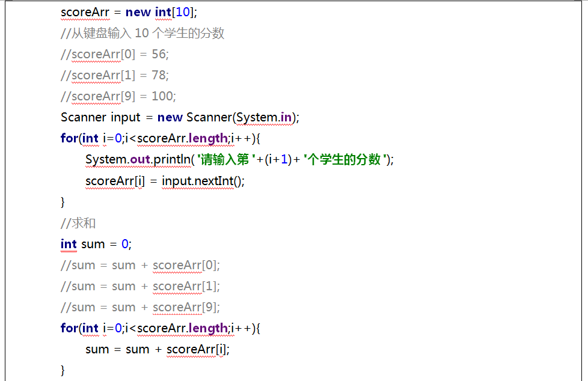Image resolution: width=588 pixels, height=381 pixels.
Task: Click the comment '//scoreArr[1] = 78;'
Action: 115,75
